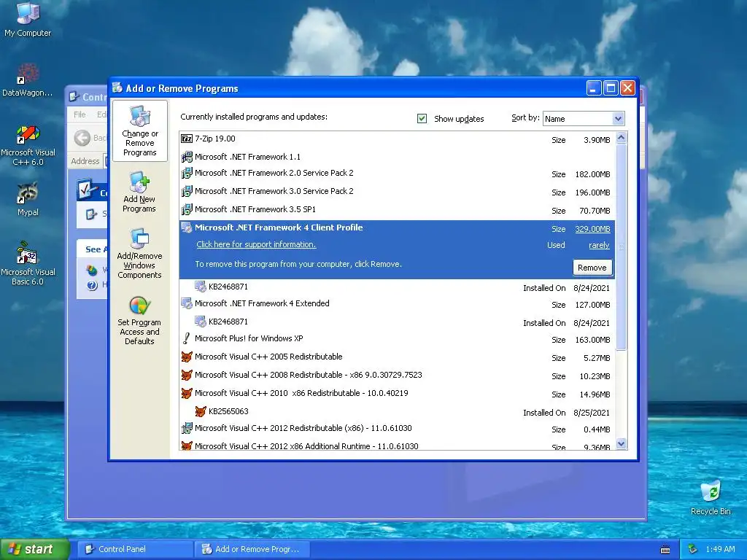The height and width of the screenshot is (560, 747).
Task: Click the program list scrollbar thumb
Action: (621, 246)
